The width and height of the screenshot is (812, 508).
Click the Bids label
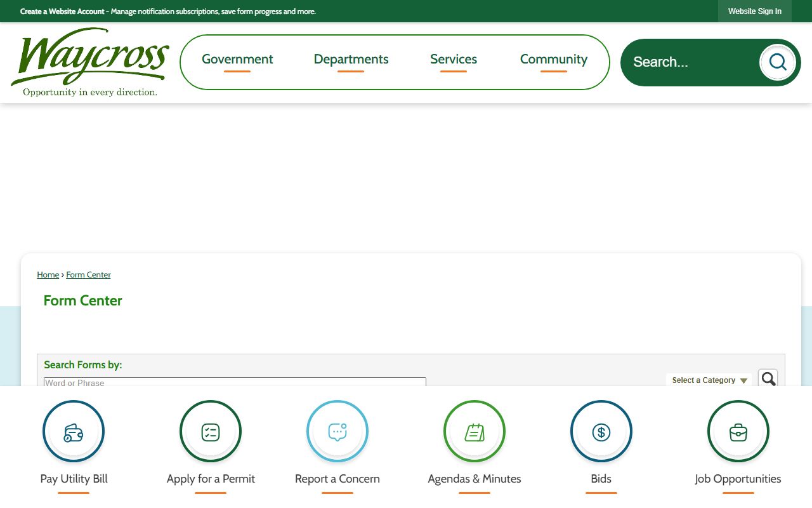pos(601,479)
